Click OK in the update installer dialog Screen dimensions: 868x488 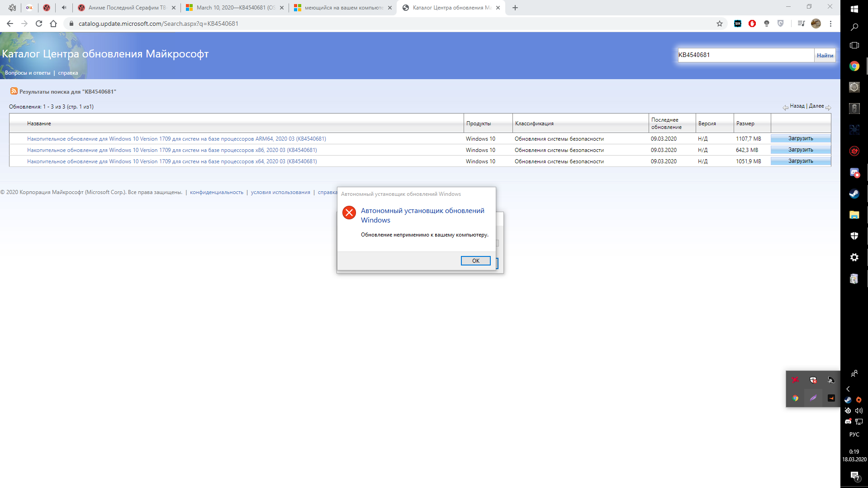475,261
